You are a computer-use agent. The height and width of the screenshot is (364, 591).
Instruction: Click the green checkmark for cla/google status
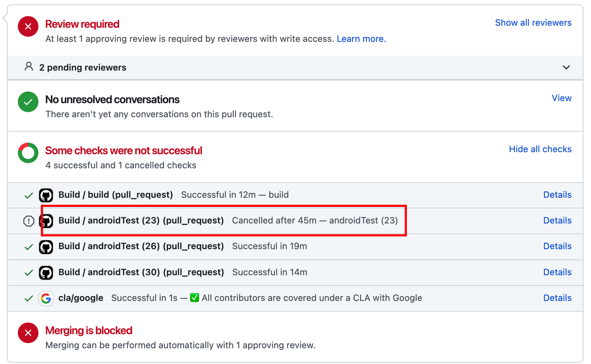coord(29,299)
